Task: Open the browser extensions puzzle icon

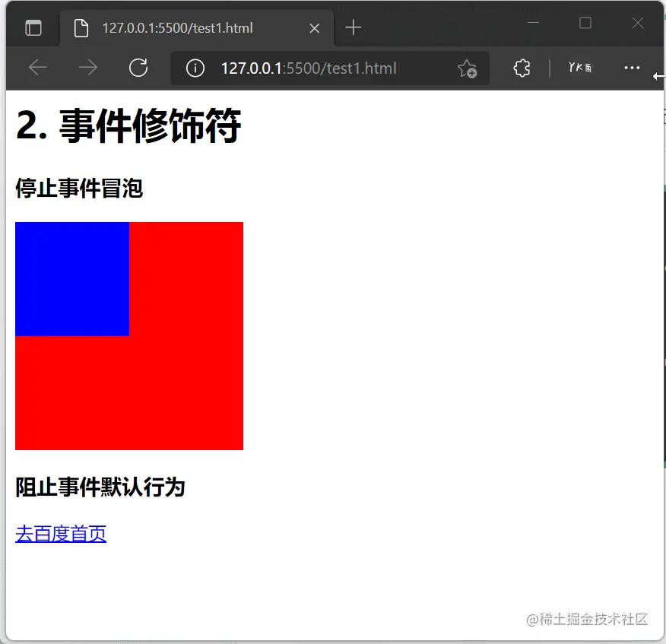Action: point(522,68)
